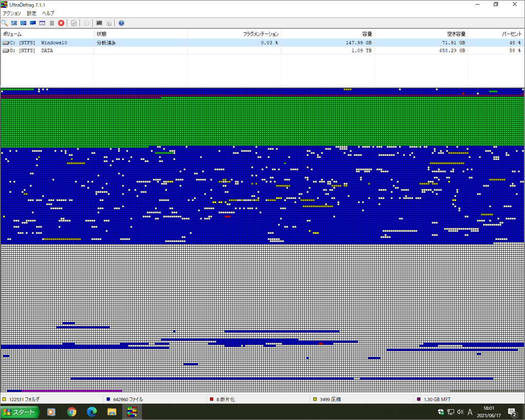Click the boot time scan console icon
The image size is (525, 420).
[99, 23]
